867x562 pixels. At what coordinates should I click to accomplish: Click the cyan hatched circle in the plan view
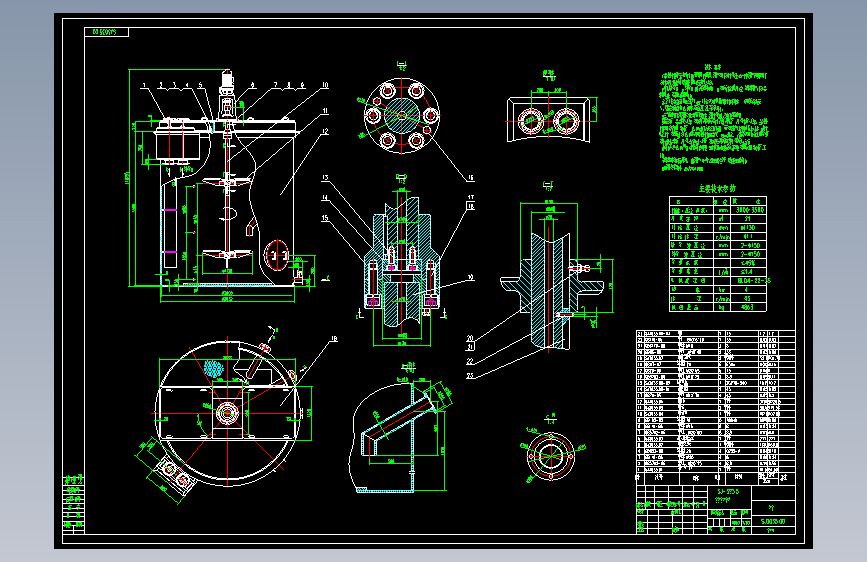pos(214,367)
